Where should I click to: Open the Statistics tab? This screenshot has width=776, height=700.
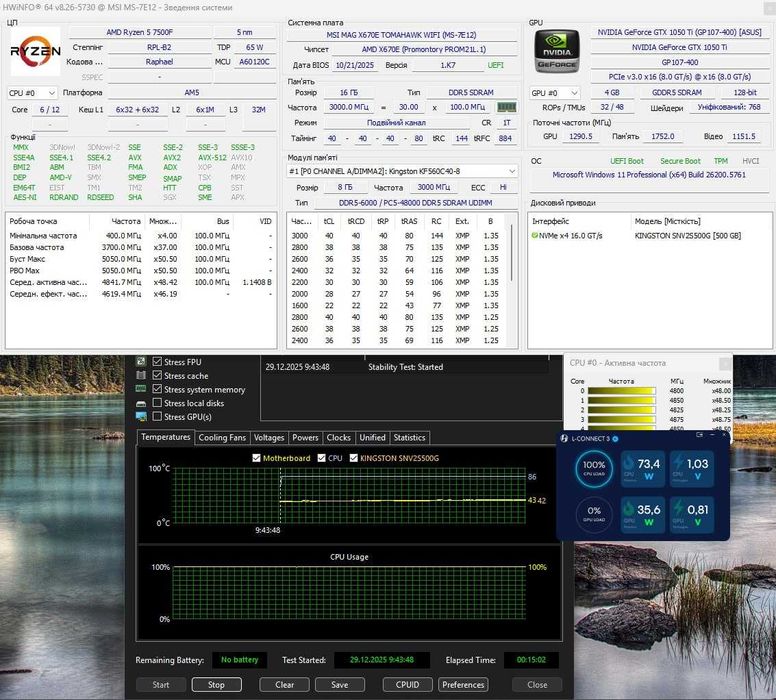(410, 438)
